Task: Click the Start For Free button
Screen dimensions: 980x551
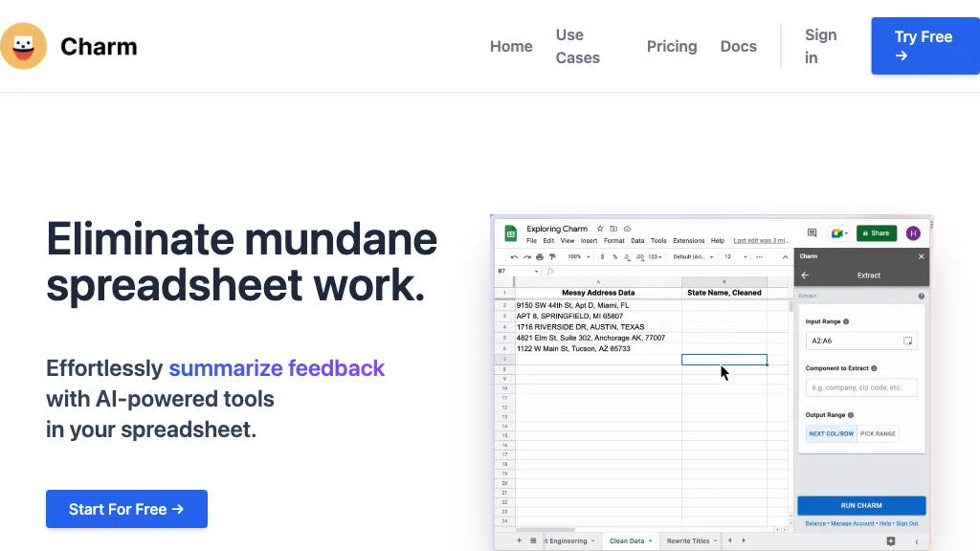Action: [126, 509]
